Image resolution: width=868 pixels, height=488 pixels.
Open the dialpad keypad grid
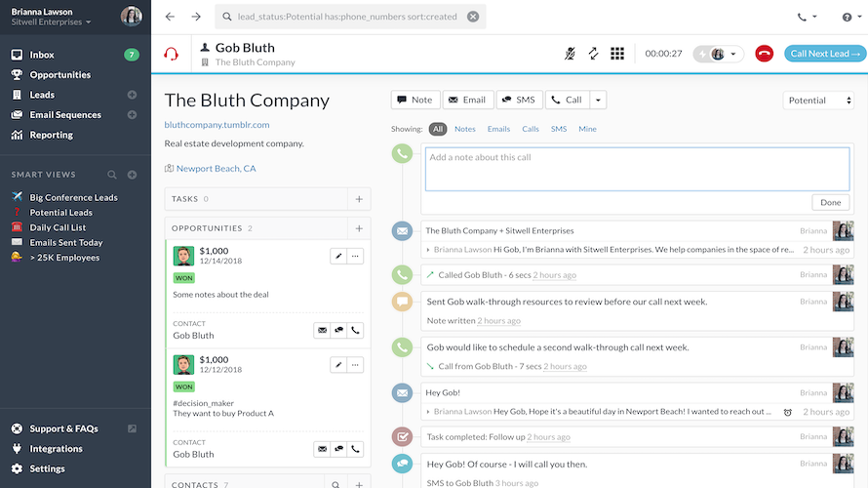(x=616, y=54)
